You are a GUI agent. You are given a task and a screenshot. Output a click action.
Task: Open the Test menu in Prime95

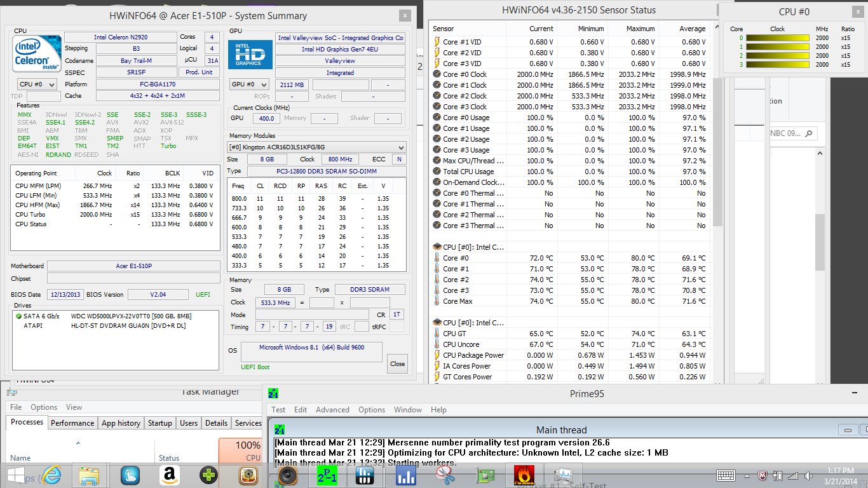tap(278, 410)
